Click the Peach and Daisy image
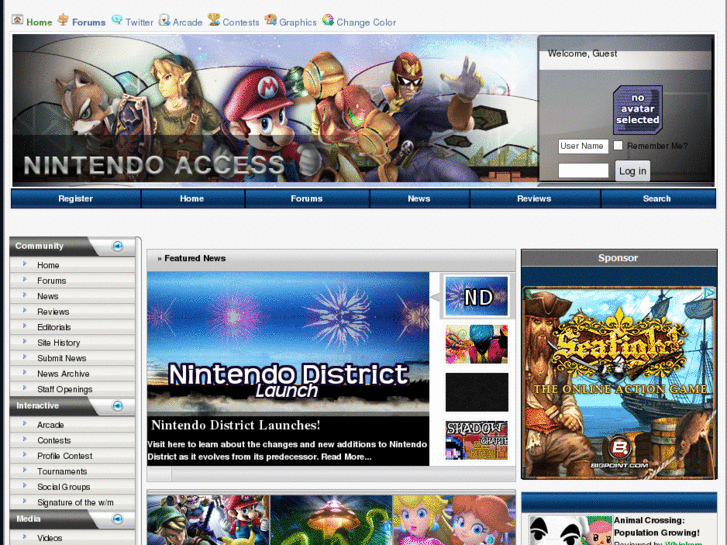The height and width of the screenshot is (545, 727). click(454, 520)
